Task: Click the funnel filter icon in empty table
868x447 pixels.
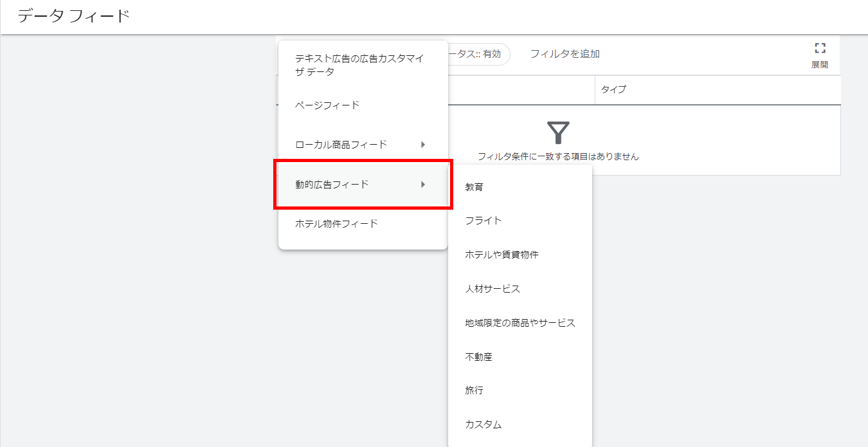Action: [558, 132]
